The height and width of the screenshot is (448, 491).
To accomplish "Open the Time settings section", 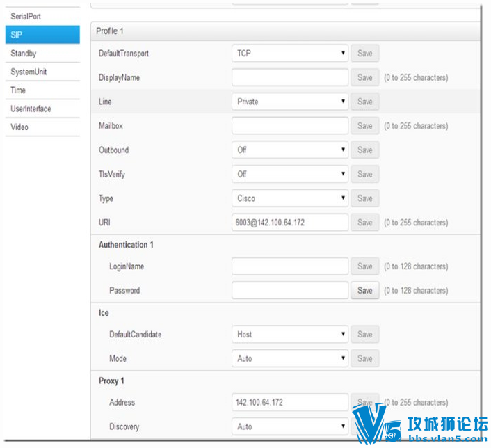I will pyautogui.click(x=42, y=90).
